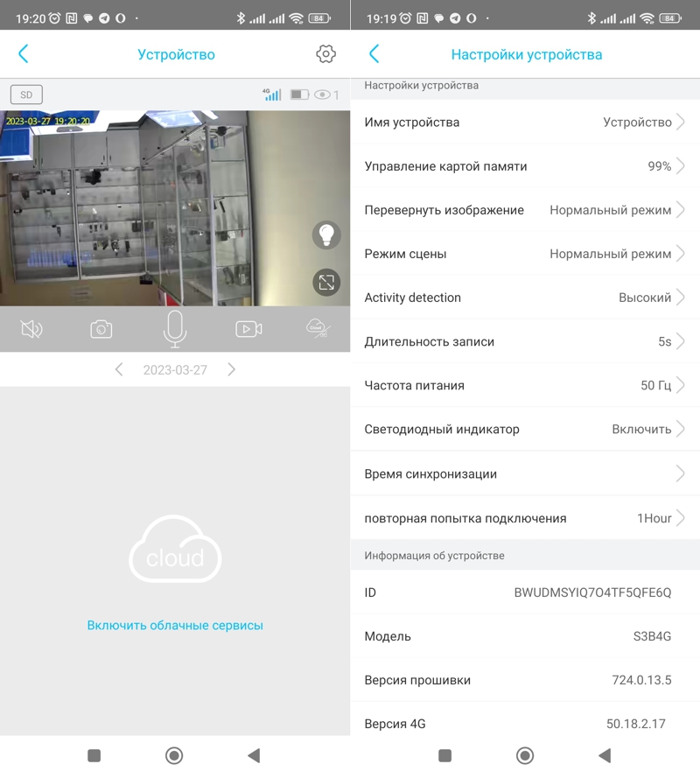The image size is (700, 778).
Task: Check the 4G signal strength indicator
Action: [272, 95]
